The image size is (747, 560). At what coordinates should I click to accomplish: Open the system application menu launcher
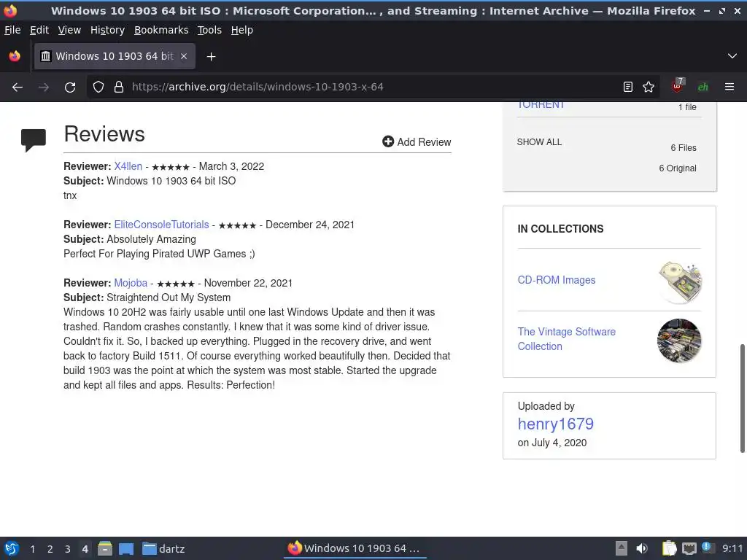(x=12, y=548)
